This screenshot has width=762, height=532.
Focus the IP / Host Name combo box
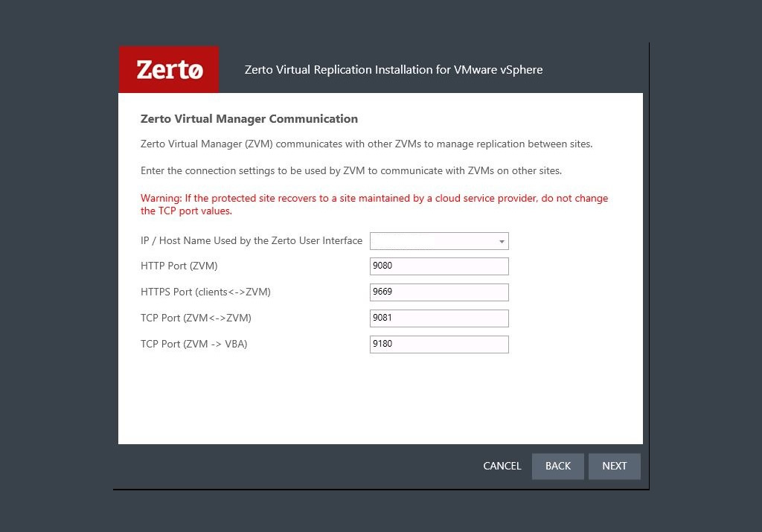tap(439, 241)
